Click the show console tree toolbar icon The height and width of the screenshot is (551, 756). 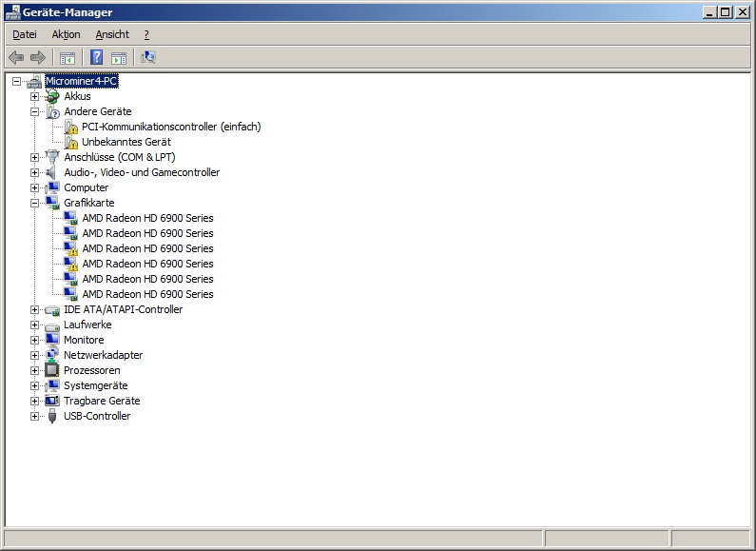pos(67,58)
